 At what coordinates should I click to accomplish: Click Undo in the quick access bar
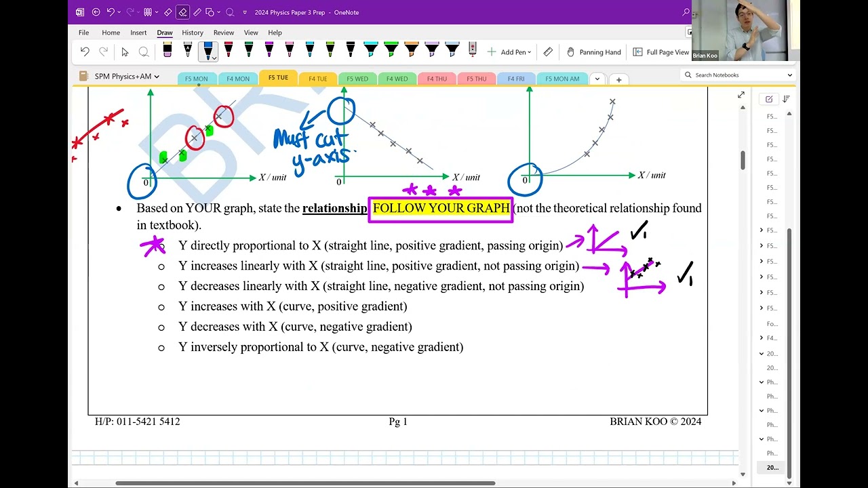tap(111, 12)
